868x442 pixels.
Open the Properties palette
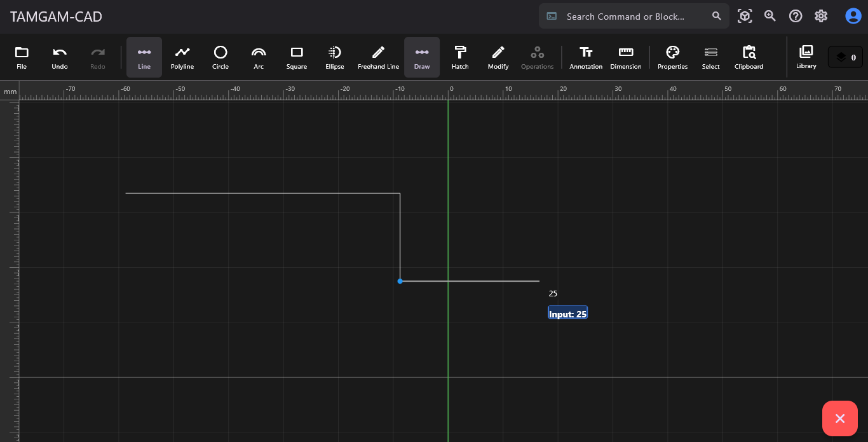coord(672,57)
